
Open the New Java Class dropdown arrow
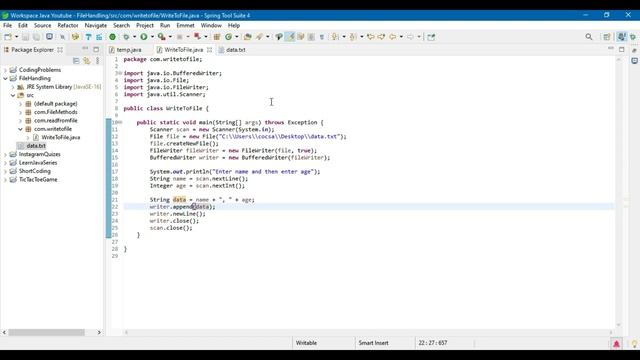[237, 37]
